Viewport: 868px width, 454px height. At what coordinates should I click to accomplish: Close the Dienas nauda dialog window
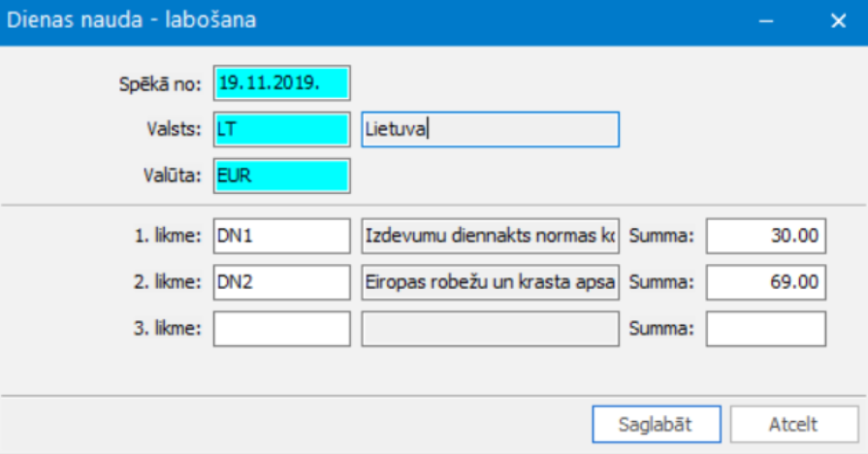point(838,20)
